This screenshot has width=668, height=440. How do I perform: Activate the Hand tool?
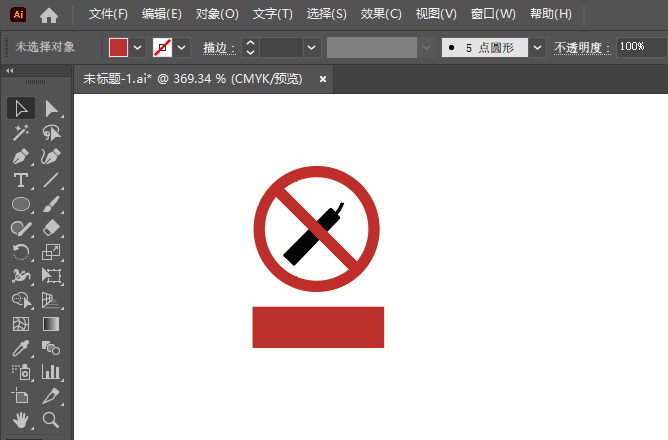tap(21, 420)
